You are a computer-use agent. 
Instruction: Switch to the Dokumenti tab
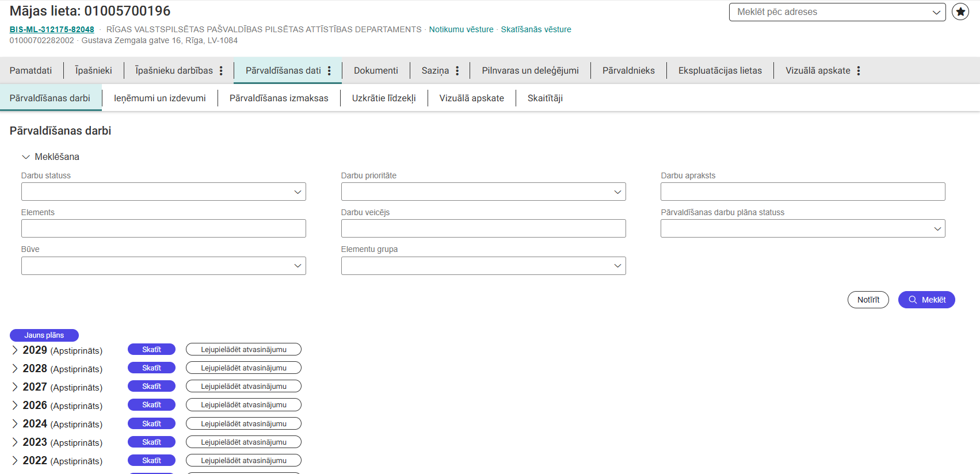[x=376, y=71]
